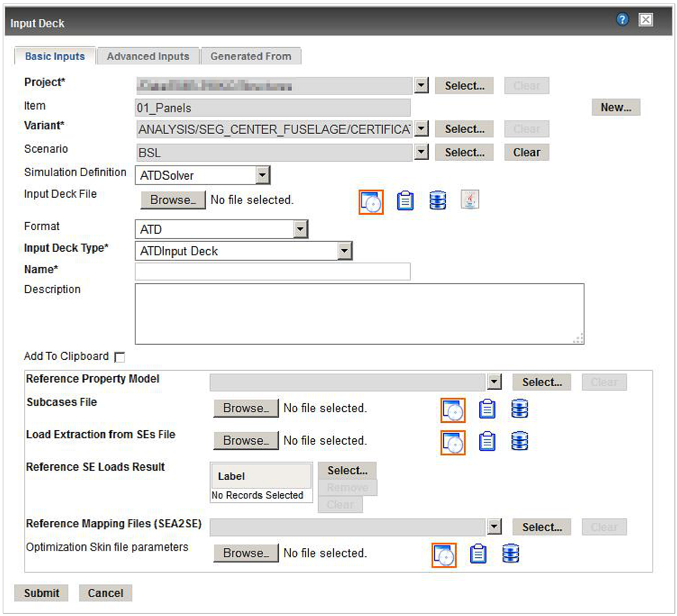Click local disk icon for Optimization Skin file

pyautogui.click(x=444, y=555)
